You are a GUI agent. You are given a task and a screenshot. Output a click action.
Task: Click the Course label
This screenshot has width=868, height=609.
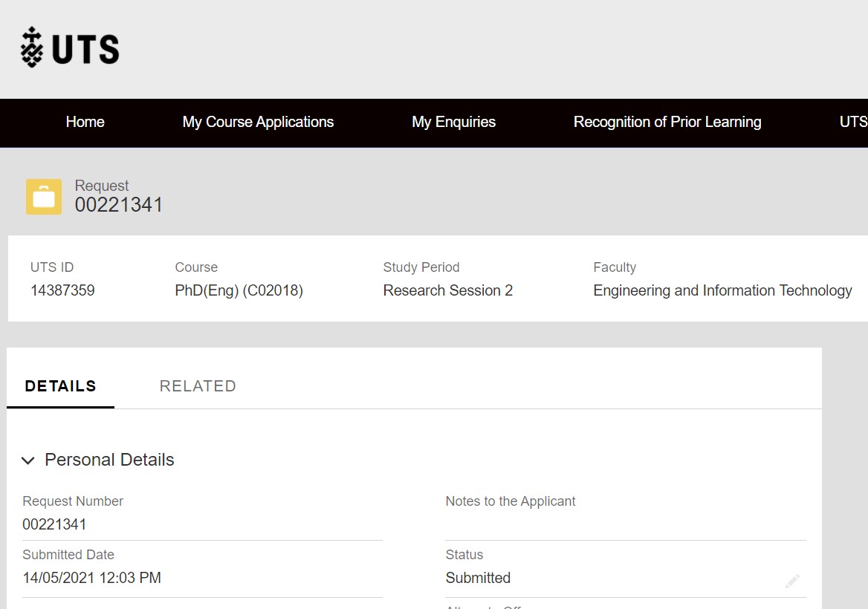click(x=196, y=267)
